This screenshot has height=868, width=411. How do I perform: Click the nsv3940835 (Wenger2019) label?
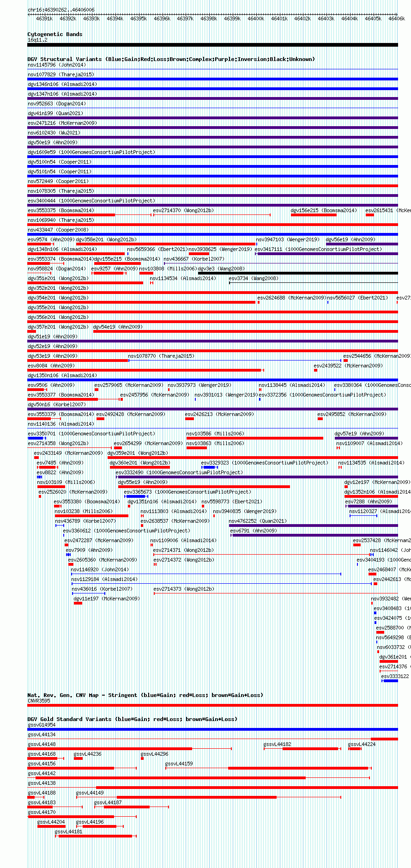pyautogui.click(x=245, y=511)
